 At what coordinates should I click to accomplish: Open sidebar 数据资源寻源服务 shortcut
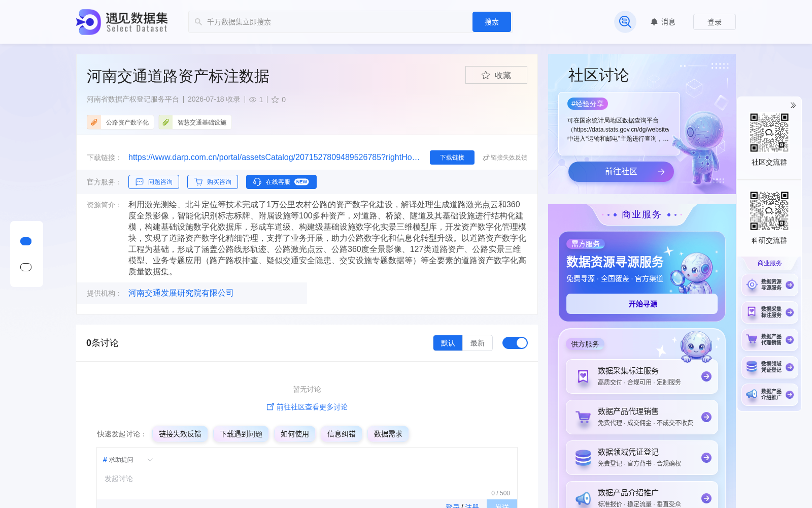[x=770, y=285]
